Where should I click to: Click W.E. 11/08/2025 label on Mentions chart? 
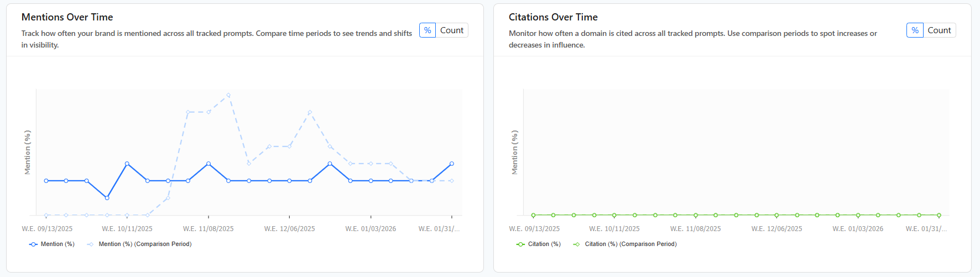point(208,229)
